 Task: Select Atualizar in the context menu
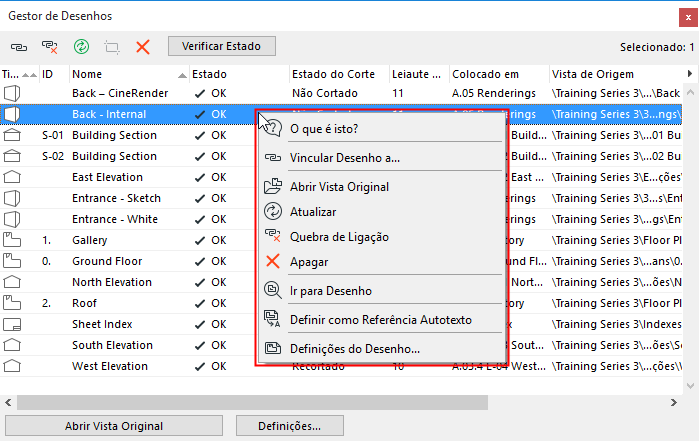(313, 212)
